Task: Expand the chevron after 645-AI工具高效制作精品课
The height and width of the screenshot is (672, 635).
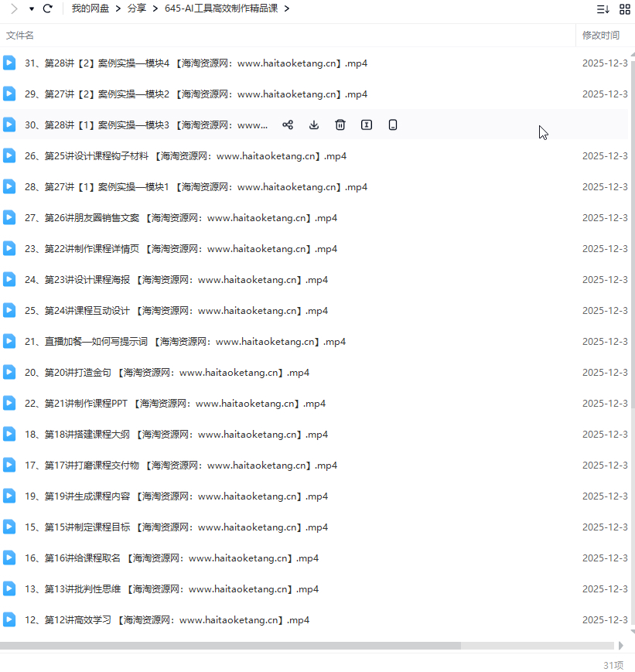Action: [287, 9]
